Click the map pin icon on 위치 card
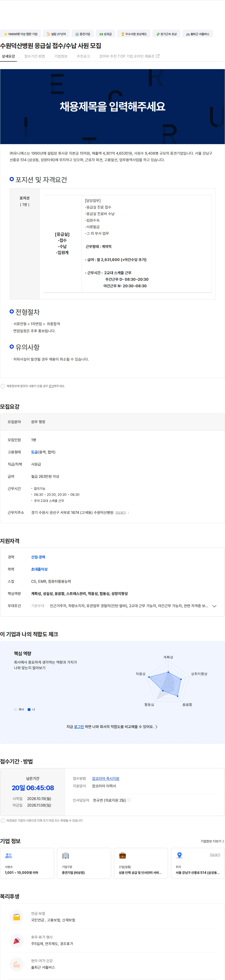 pos(179,856)
